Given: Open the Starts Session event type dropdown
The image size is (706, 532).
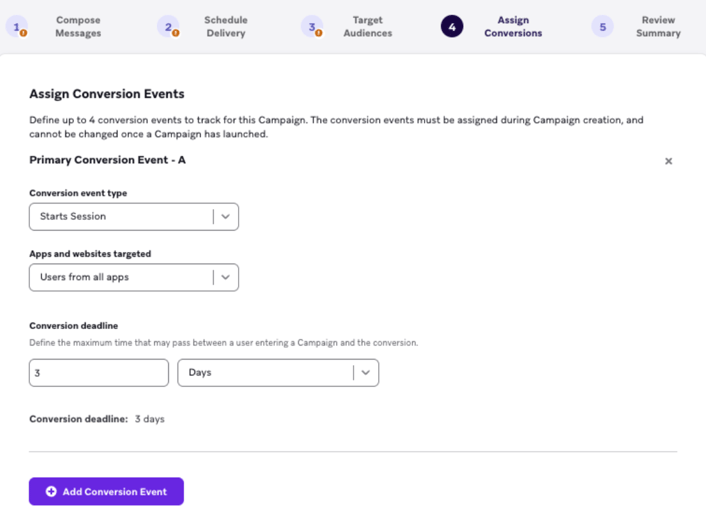Looking at the screenshot, I should tap(134, 216).
